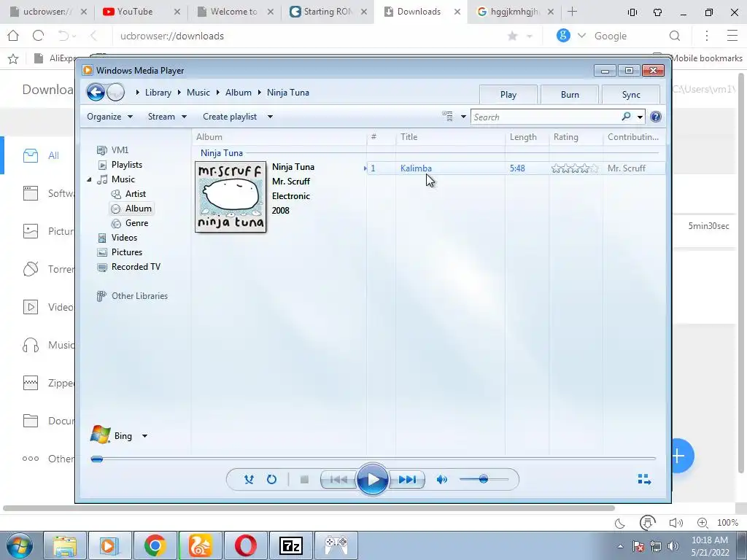Click the library Search box
The image size is (747, 560).
[546, 117]
